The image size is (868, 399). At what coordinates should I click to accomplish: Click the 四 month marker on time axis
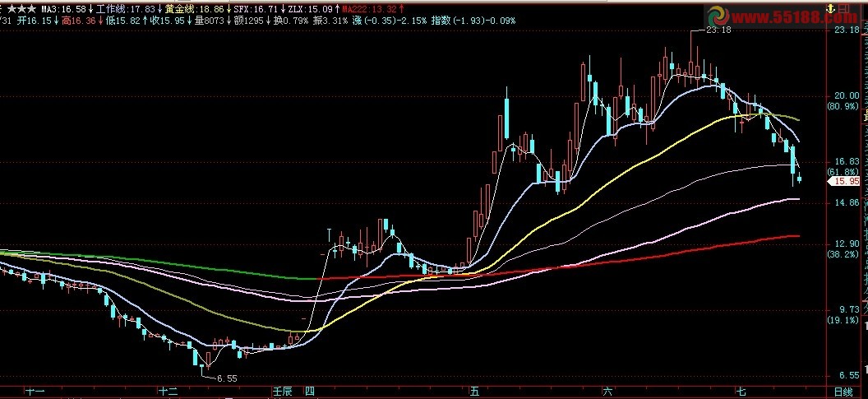[x=310, y=392]
